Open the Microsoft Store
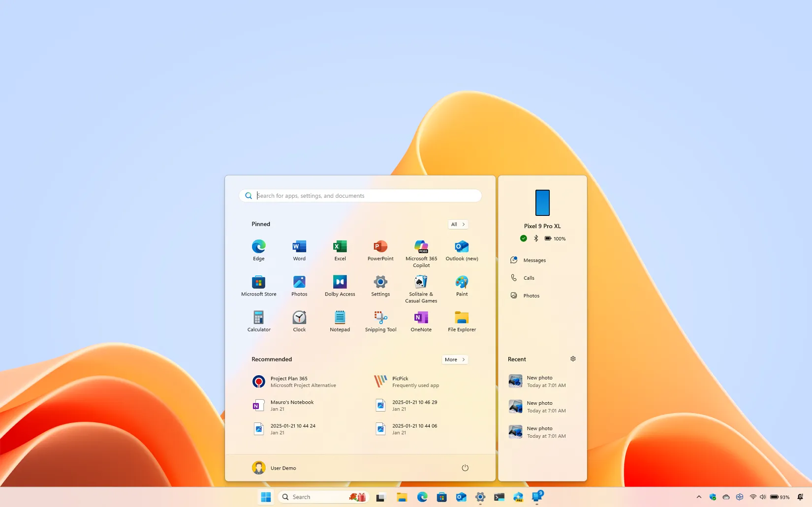 (258, 285)
